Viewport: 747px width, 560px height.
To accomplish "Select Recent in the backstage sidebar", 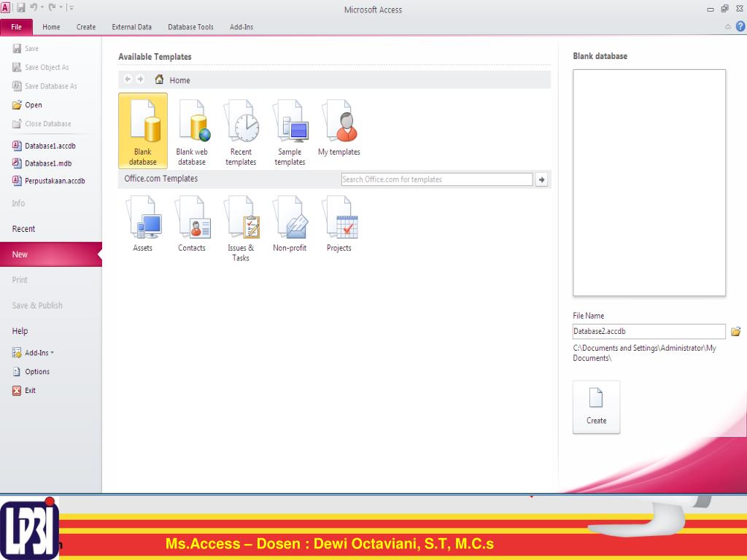I will 23,228.
